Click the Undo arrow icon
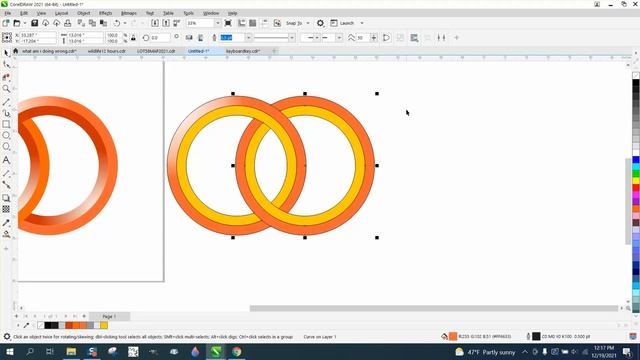The image size is (640, 360). tap(117, 23)
